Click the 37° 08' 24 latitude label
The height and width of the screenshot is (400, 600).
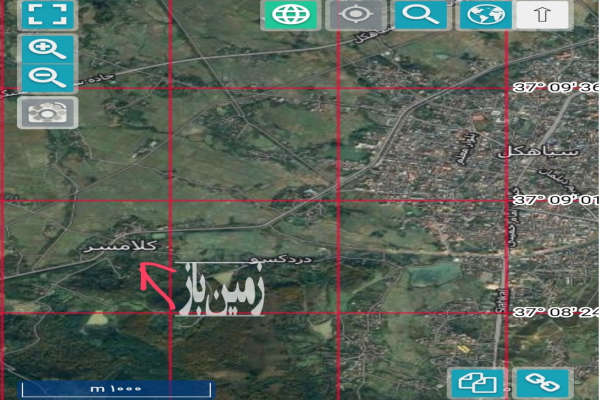point(556,312)
